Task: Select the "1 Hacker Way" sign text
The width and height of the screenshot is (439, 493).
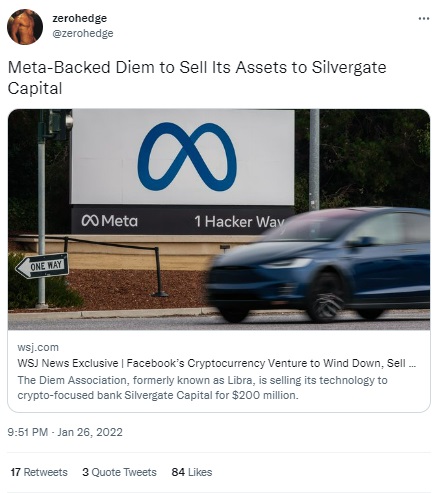Action: [x=239, y=221]
